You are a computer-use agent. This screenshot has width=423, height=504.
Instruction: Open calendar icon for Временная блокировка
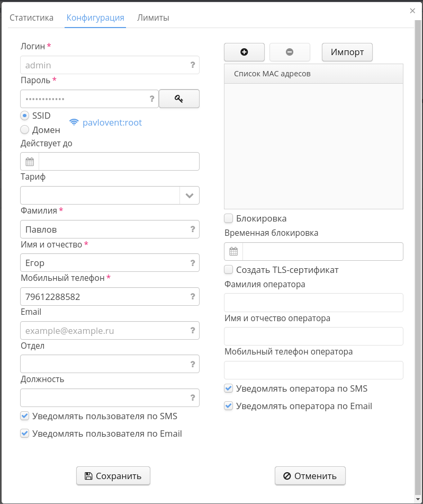[x=233, y=252]
